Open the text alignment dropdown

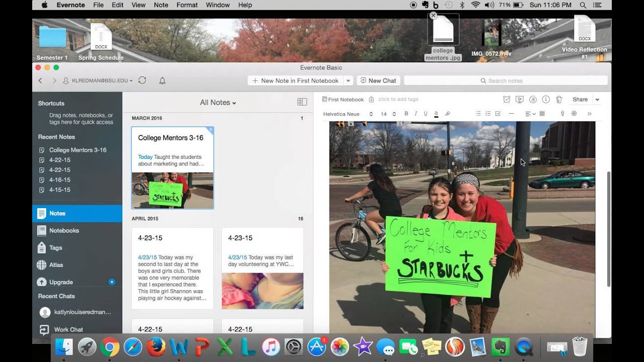tap(530, 114)
